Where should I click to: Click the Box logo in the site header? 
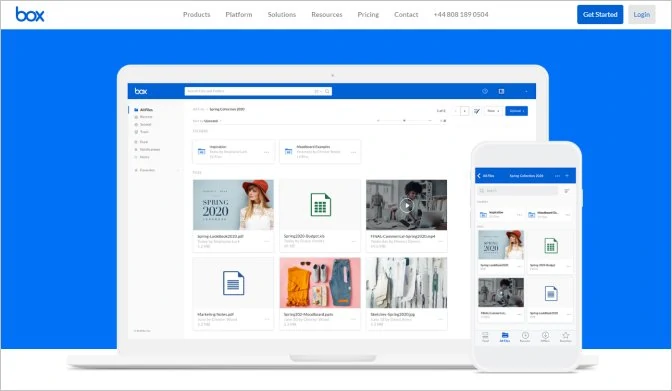(30, 14)
